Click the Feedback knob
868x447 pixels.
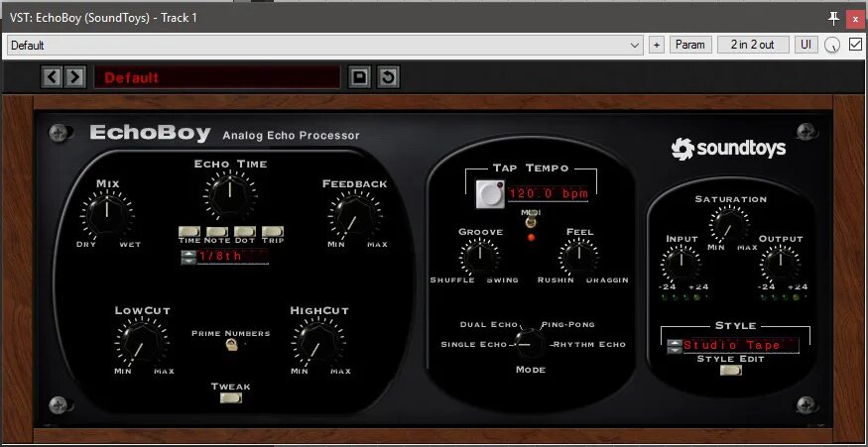tap(354, 215)
